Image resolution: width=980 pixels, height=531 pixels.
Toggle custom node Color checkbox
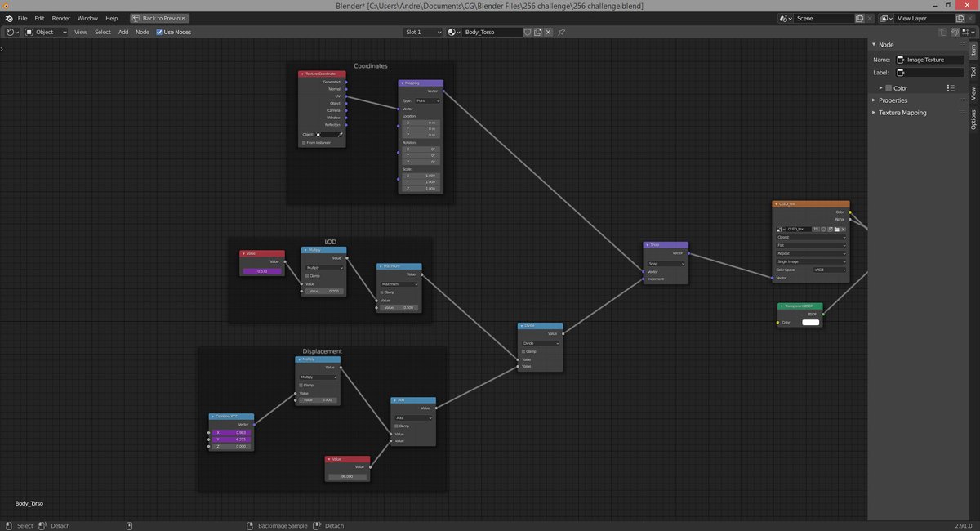point(889,87)
